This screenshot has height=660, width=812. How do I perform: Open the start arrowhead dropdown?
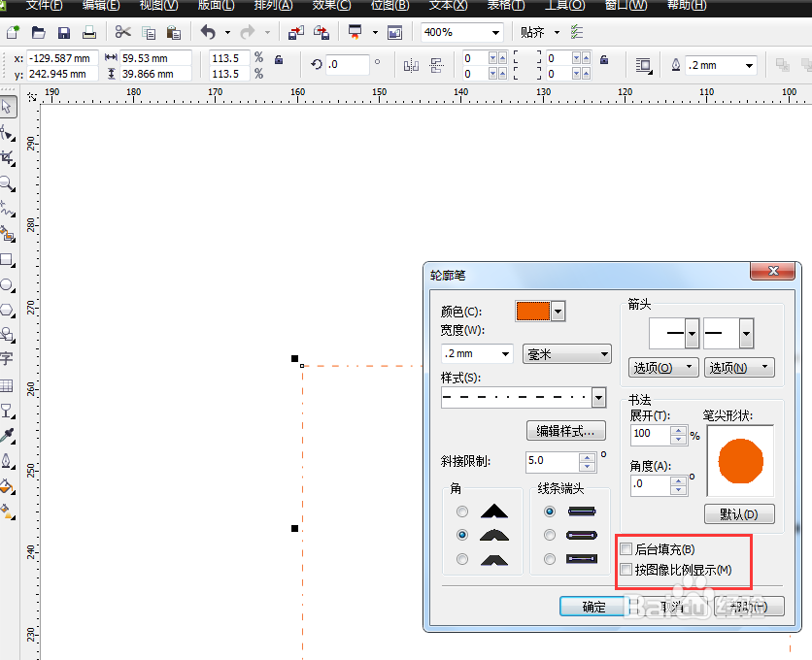pyautogui.click(x=692, y=333)
